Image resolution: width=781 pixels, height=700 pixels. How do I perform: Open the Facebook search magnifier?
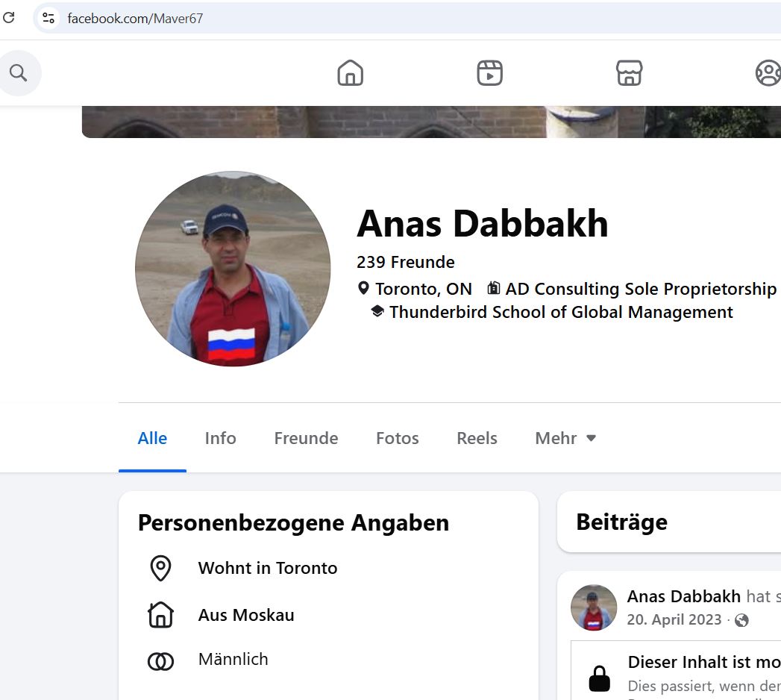tap(19, 72)
